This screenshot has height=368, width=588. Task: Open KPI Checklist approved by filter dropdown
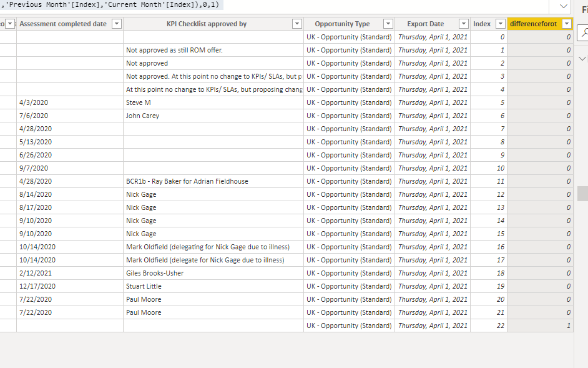coord(296,24)
